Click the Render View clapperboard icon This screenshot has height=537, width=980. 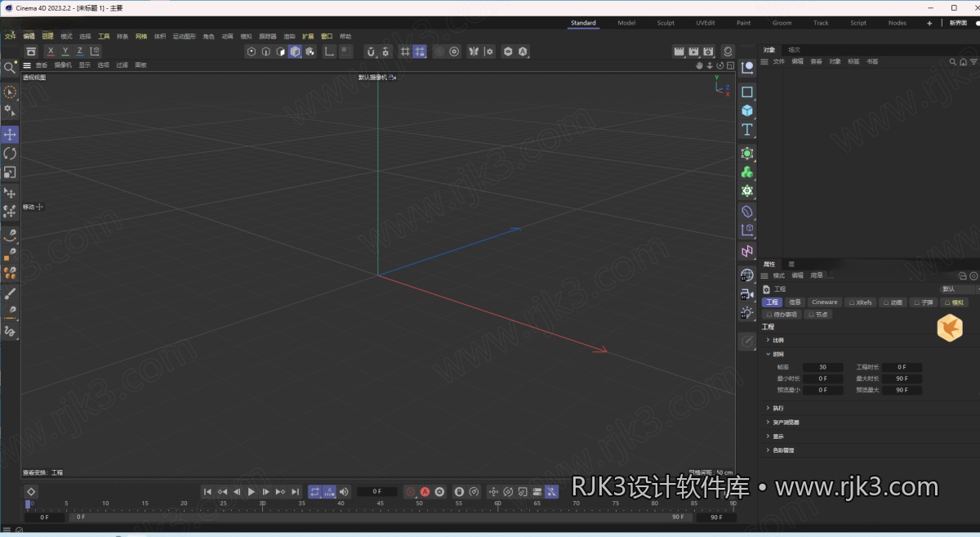679,51
